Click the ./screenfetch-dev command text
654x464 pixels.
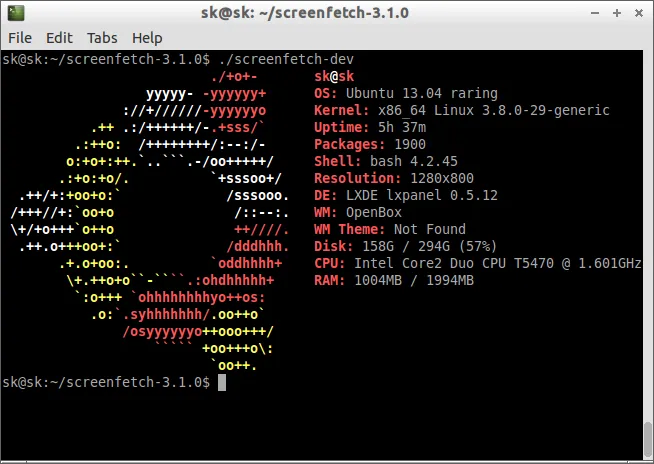tap(286, 59)
